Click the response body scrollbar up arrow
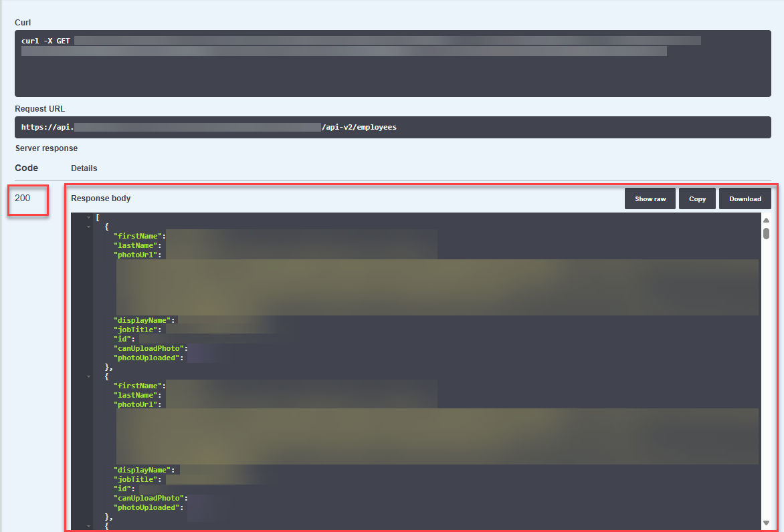Screen dimensions: 784x532 click(766, 221)
